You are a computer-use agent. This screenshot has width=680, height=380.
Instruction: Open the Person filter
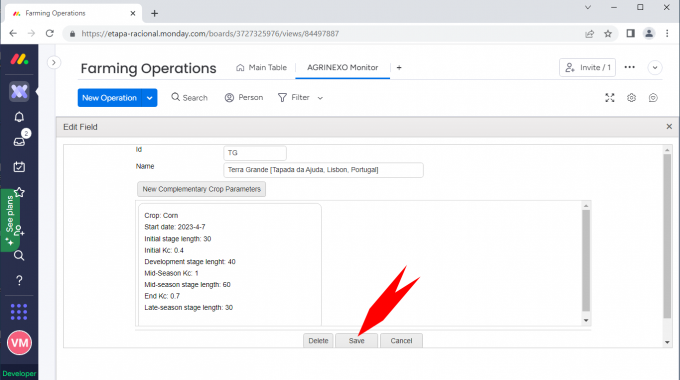pyautogui.click(x=244, y=98)
